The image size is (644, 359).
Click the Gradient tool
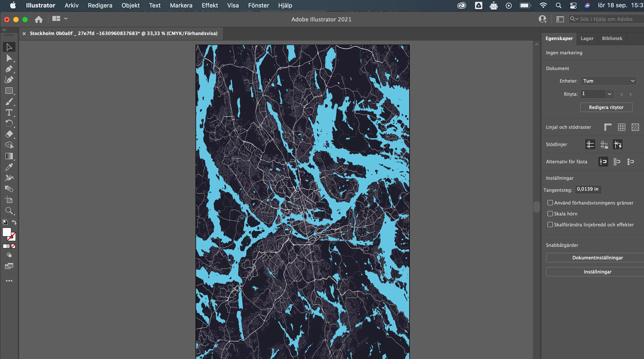(9, 156)
